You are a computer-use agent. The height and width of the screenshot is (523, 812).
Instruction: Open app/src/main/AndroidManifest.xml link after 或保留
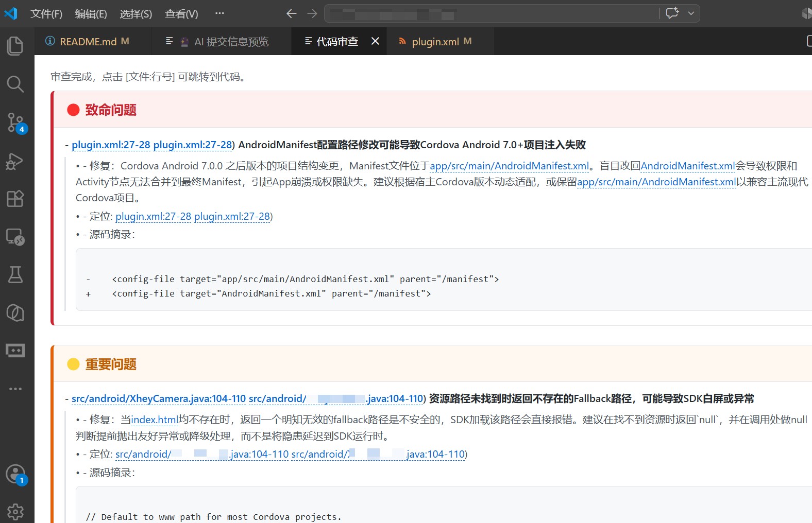pyautogui.click(x=656, y=182)
